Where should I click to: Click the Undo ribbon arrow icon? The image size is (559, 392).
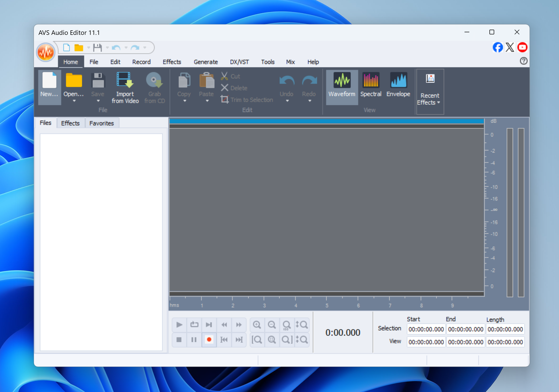pyautogui.click(x=287, y=81)
